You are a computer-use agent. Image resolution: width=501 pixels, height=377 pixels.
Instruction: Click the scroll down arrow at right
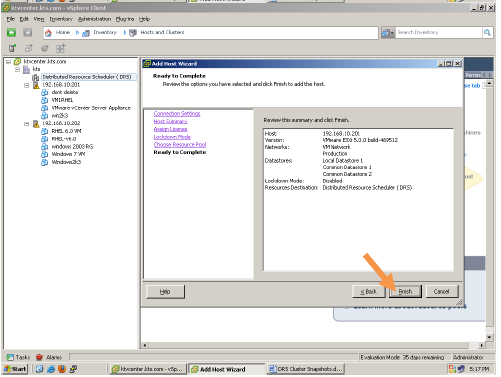(x=489, y=338)
